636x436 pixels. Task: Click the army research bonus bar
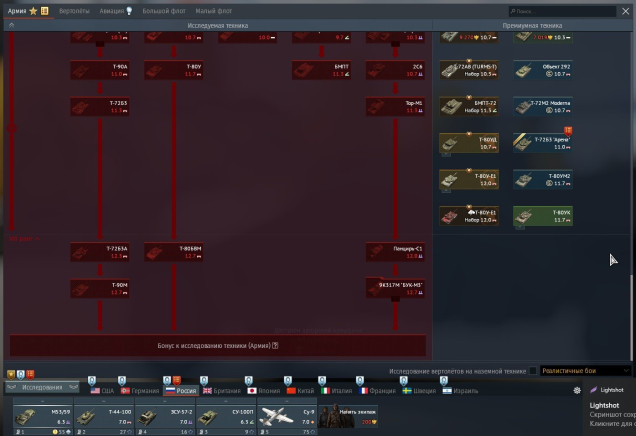coord(218,345)
